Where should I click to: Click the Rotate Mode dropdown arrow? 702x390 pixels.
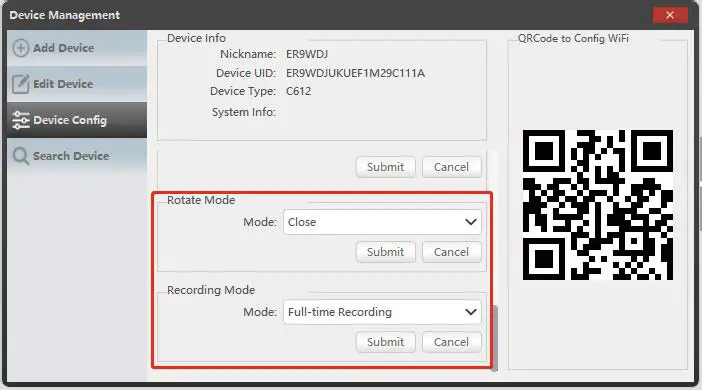pos(471,222)
